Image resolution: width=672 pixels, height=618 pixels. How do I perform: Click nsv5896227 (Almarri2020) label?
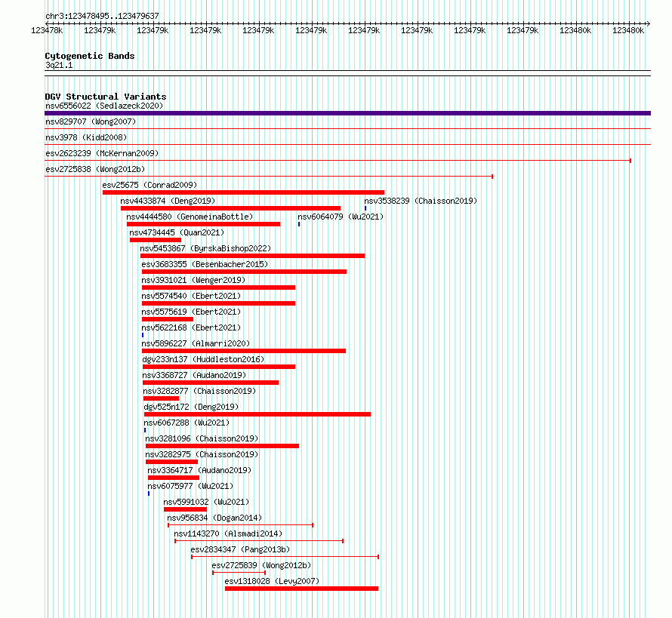pyautogui.click(x=196, y=343)
